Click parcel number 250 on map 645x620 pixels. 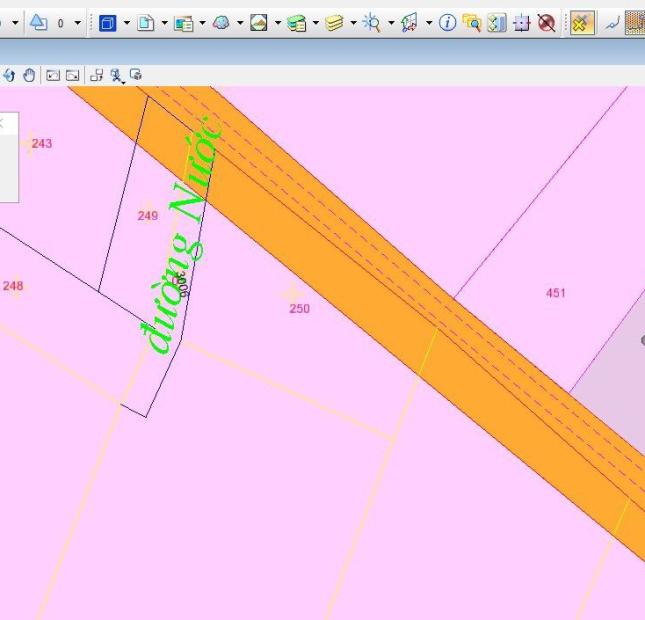[x=299, y=309]
